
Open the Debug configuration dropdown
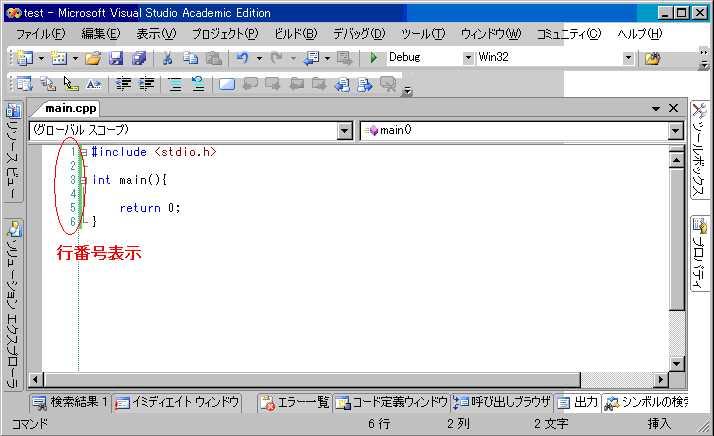tap(468, 58)
